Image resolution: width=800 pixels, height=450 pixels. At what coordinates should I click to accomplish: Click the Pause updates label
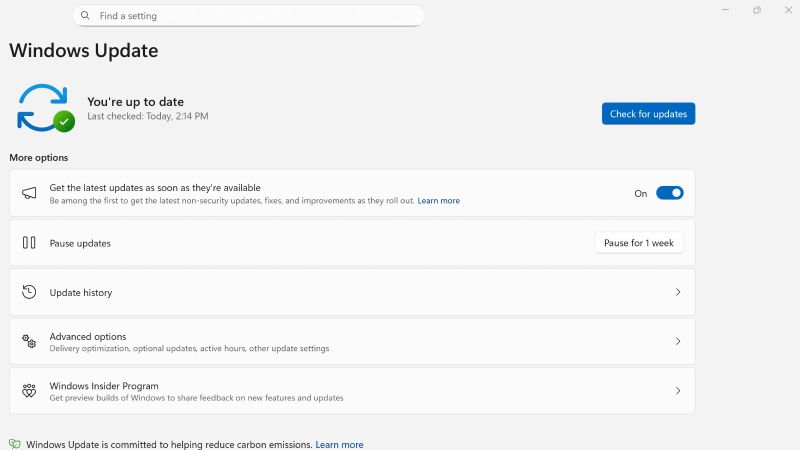click(x=80, y=243)
